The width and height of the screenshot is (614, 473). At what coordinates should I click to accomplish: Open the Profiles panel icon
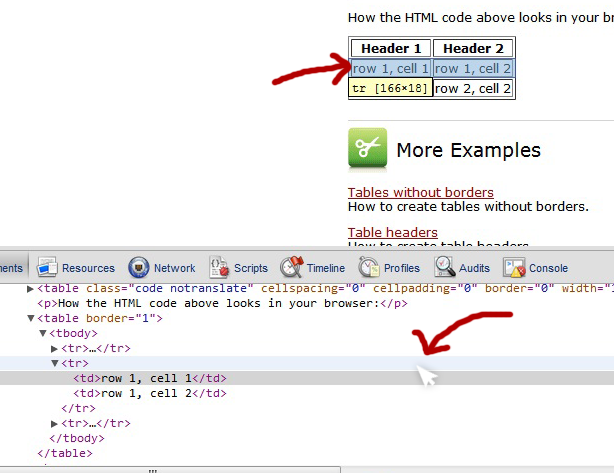(x=369, y=267)
